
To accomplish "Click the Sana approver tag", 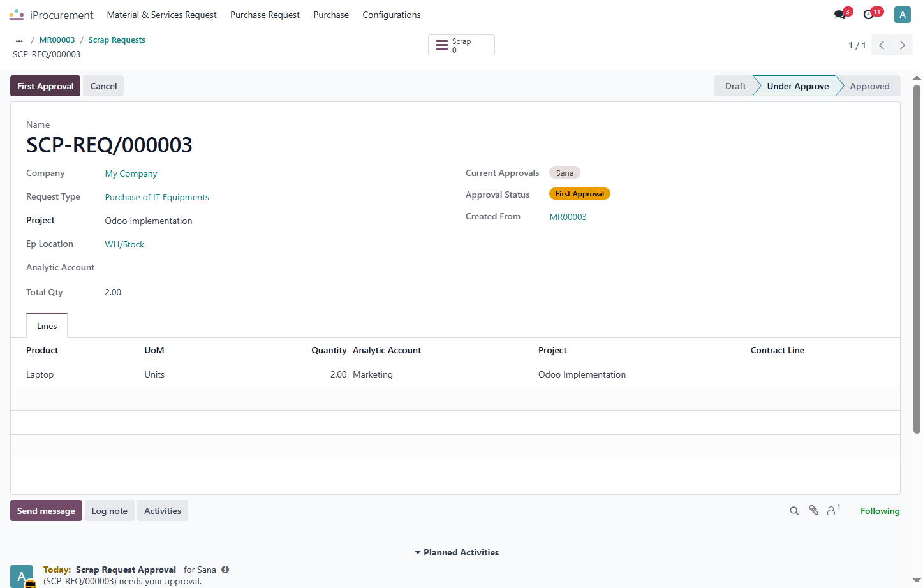I will 565,173.
